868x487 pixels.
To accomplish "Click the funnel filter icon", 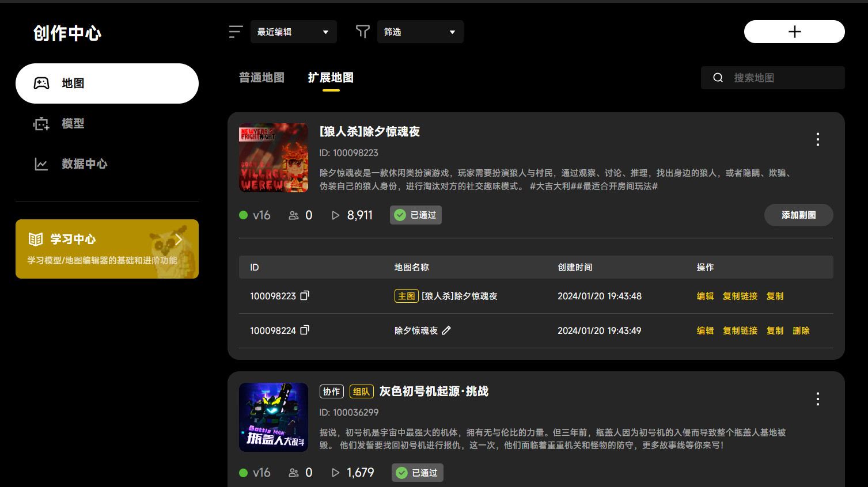I will 362,32.
